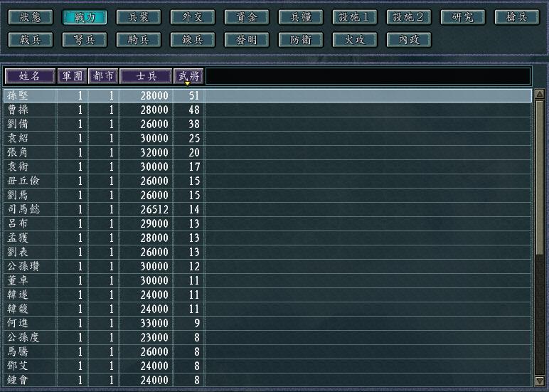Select the 袁紹 row

(268, 138)
